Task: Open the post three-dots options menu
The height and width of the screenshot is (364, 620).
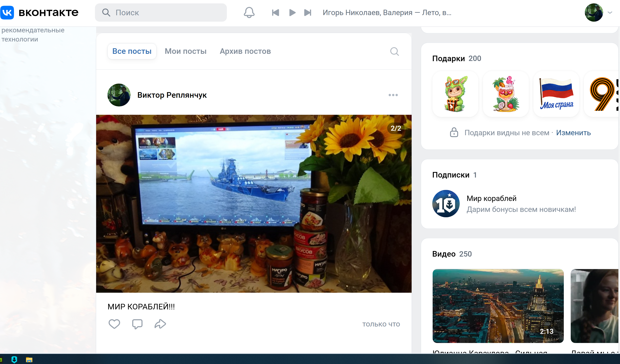Action: click(x=393, y=95)
